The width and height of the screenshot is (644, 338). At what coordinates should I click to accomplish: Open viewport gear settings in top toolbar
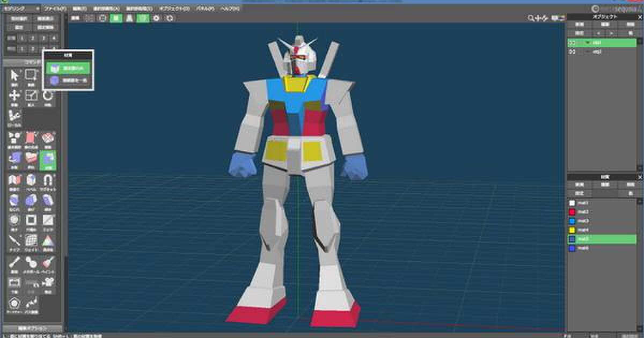(x=156, y=18)
